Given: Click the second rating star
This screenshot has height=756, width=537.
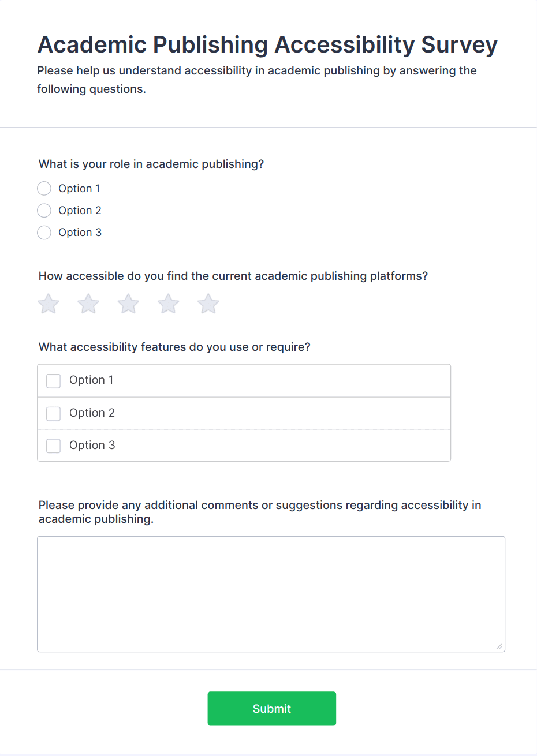Looking at the screenshot, I should [88, 304].
